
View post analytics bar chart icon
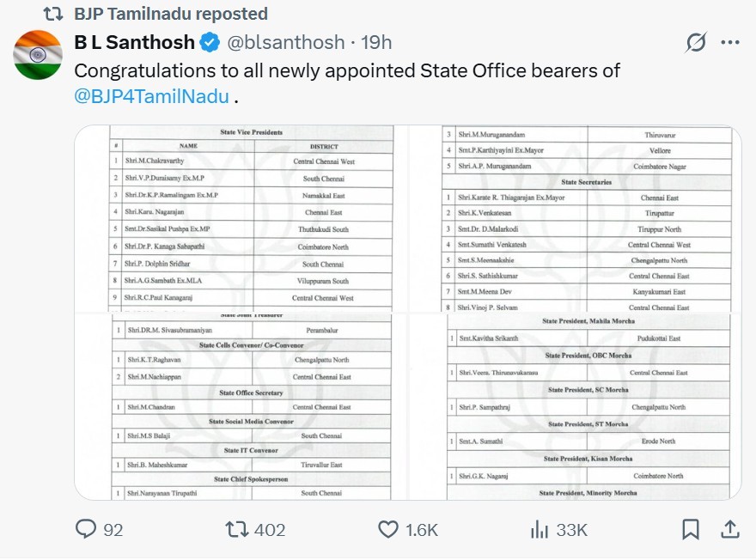[540, 529]
